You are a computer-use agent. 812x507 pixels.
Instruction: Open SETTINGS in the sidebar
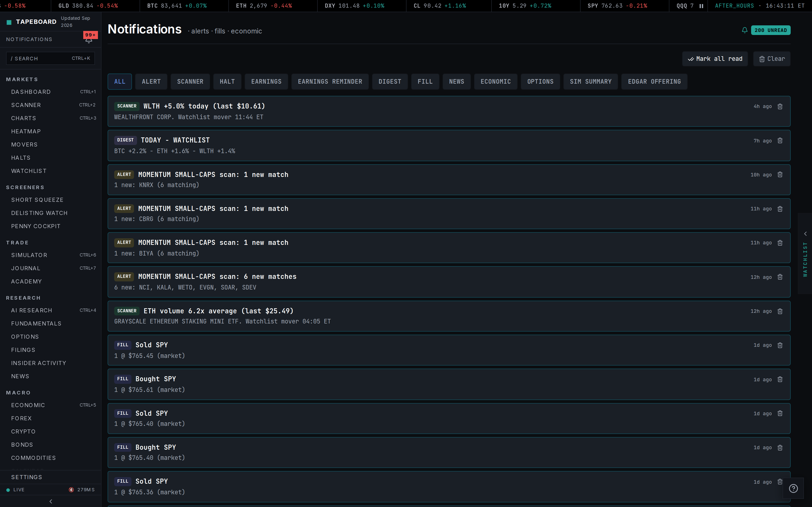[x=26, y=477]
